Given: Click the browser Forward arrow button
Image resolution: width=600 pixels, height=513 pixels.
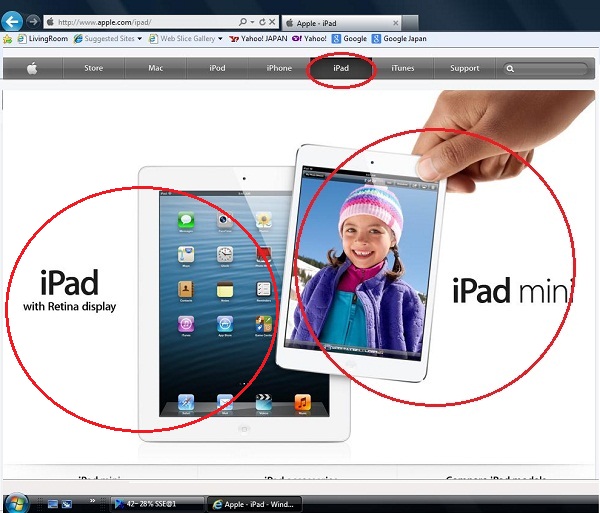Looking at the screenshot, I should click(x=34, y=21).
